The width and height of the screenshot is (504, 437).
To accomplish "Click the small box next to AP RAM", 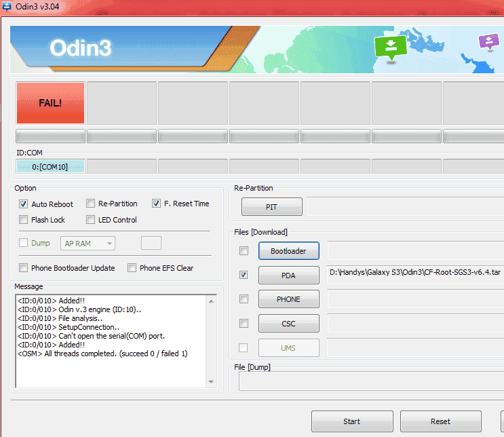I will (151, 243).
